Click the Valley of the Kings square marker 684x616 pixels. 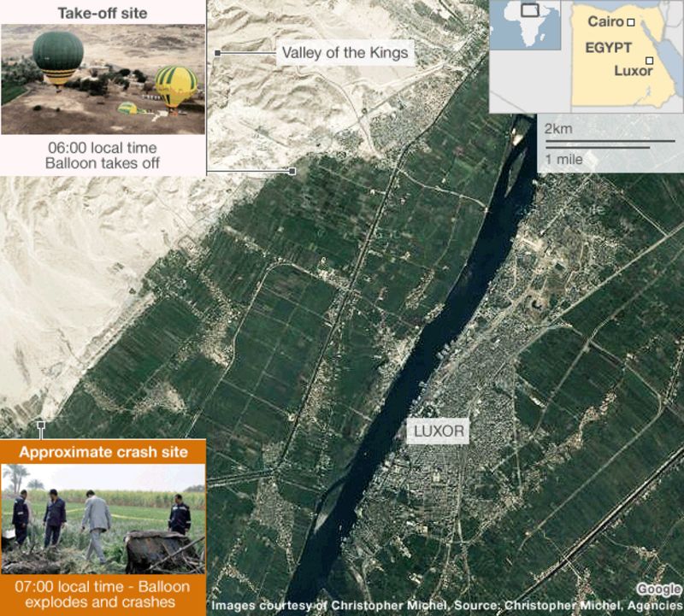[218, 53]
